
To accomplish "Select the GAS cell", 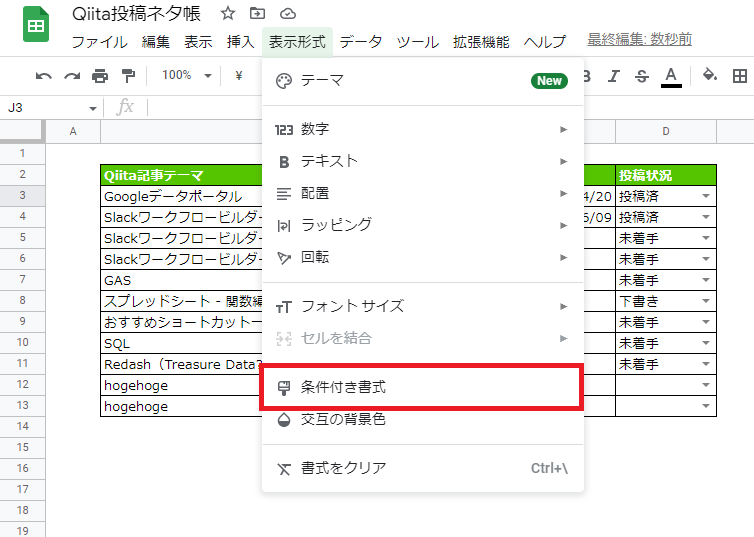I will [182, 280].
